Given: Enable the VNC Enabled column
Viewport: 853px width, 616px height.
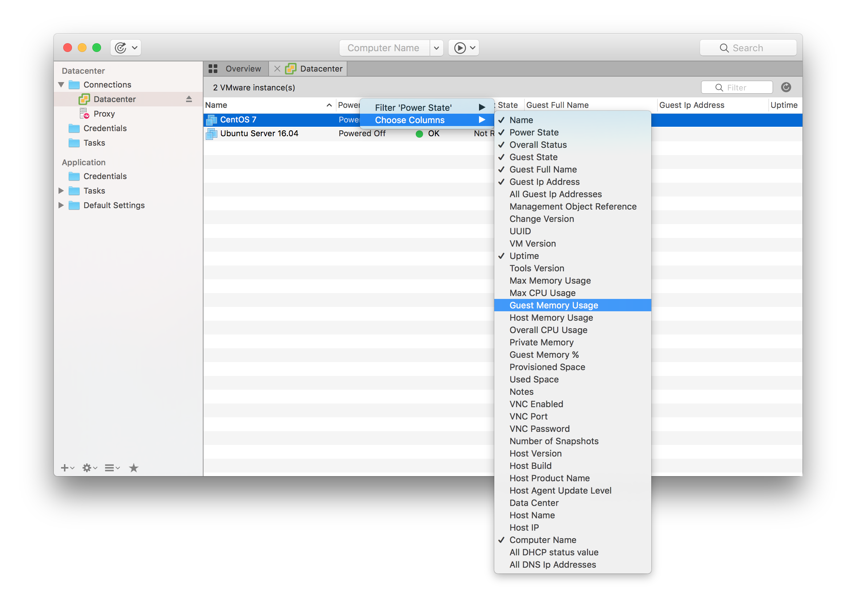Looking at the screenshot, I should click(572, 404).
